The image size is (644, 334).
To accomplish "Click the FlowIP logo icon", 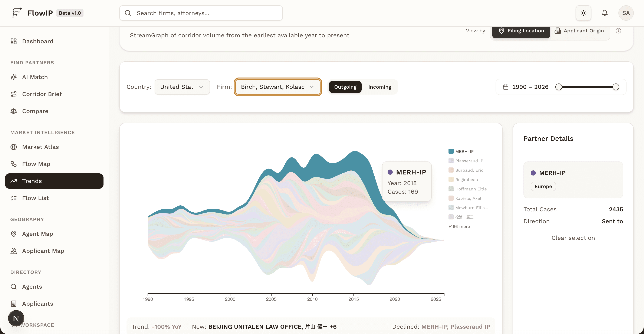I will click(17, 13).
